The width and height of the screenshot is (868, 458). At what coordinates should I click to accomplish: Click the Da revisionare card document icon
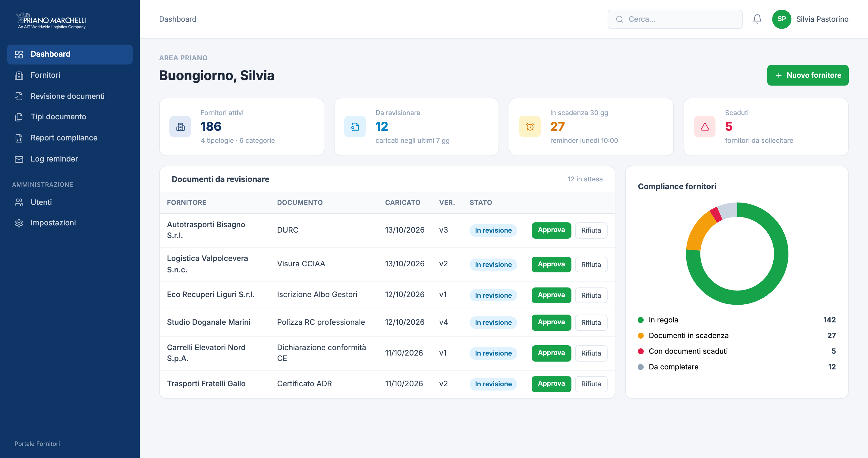[x=355, y=127]
